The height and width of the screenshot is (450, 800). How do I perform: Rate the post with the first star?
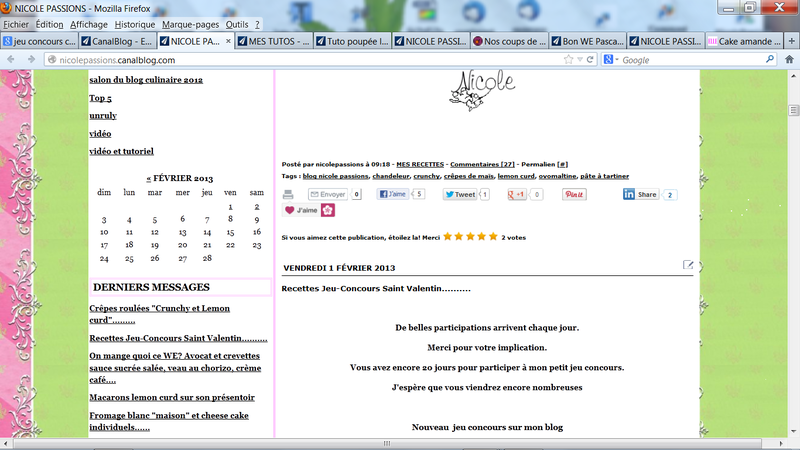(447, 237)
